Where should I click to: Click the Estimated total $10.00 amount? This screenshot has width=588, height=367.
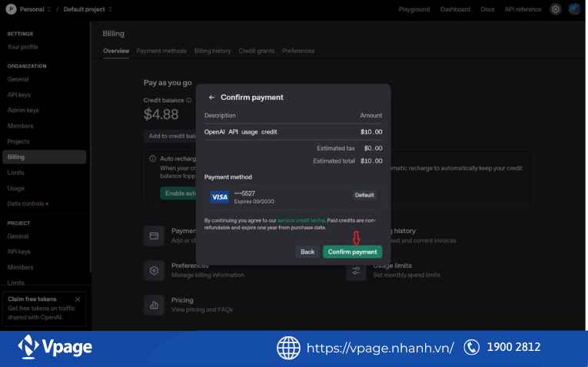pyautogui.click(x=371, y=161)
